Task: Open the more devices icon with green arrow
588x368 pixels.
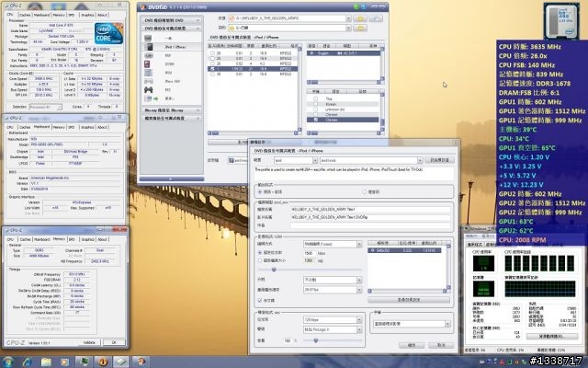Action: [x=151, y=98]
